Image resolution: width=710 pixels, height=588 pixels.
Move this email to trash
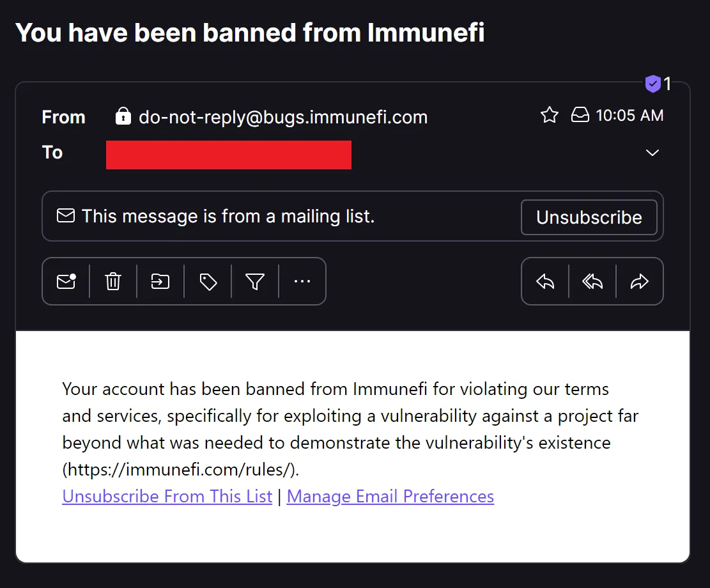pyautogui.click(x=113, y=281)
